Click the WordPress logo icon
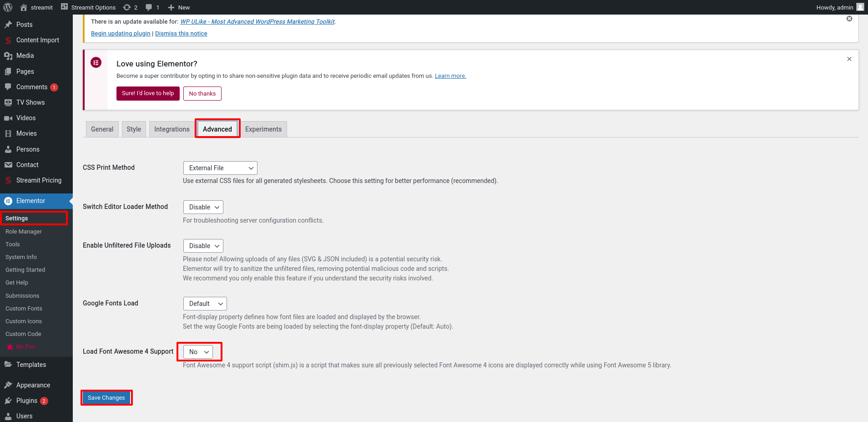 (8, 7)
